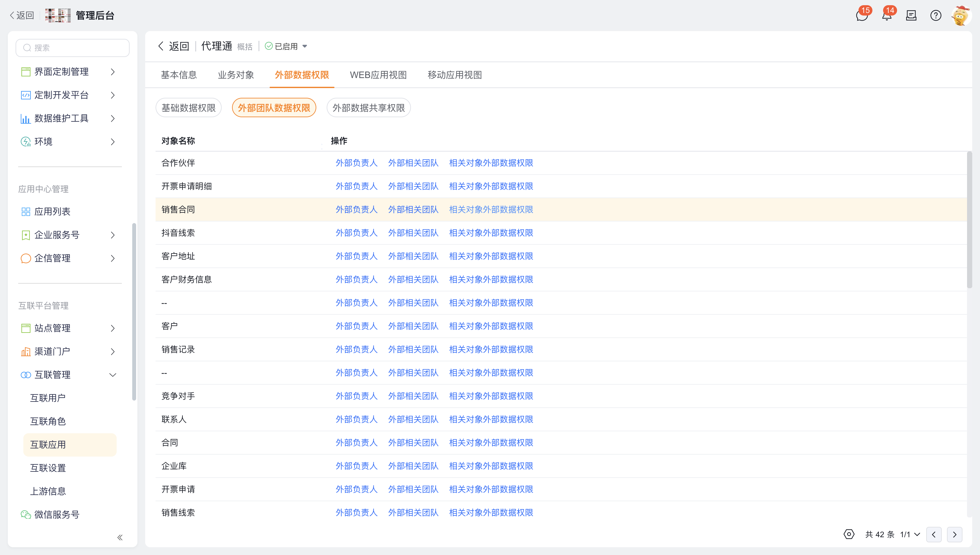
Task: Click the 数据维护工具 chart icon
Action: [26, 119]
